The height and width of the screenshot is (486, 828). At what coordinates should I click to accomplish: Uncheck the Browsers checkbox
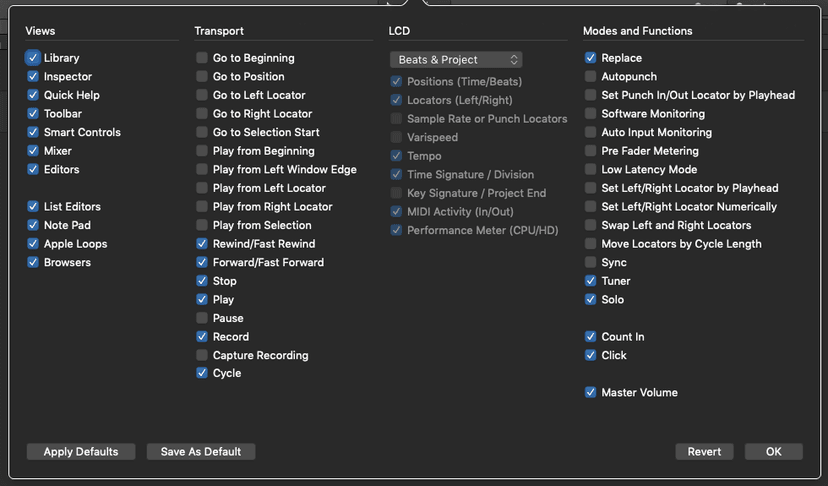[x=33, y=262]
